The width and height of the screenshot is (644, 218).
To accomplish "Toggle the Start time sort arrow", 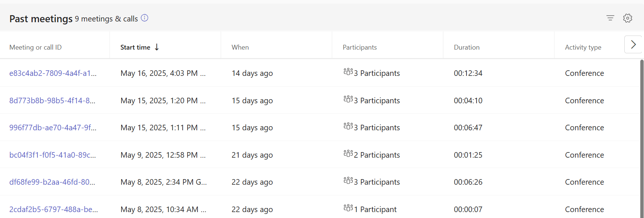I will coord(157,47).
